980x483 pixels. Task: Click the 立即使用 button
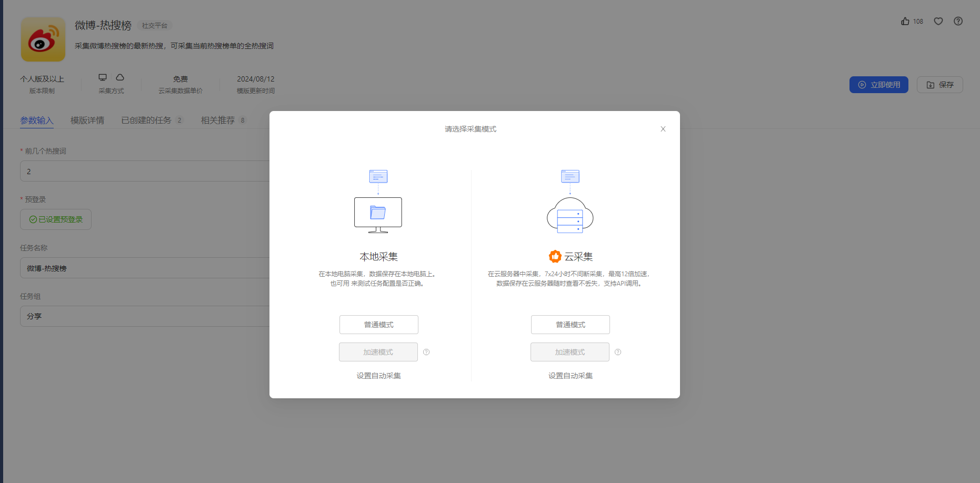click(x=878, y=84)
